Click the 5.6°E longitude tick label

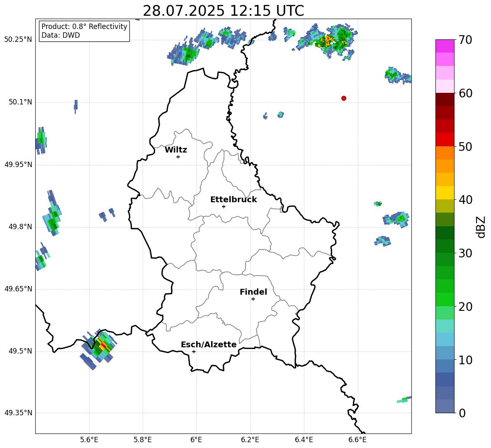click(89, 440)
